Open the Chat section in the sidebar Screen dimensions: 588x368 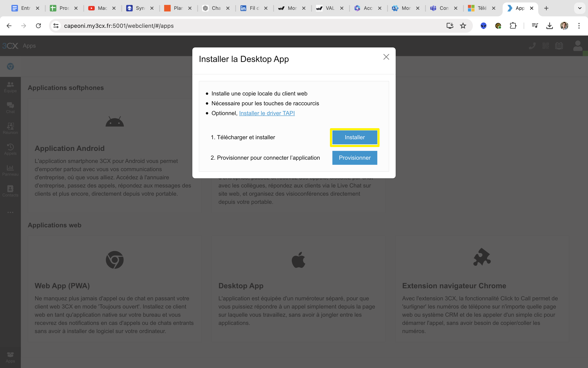(10, 108)
